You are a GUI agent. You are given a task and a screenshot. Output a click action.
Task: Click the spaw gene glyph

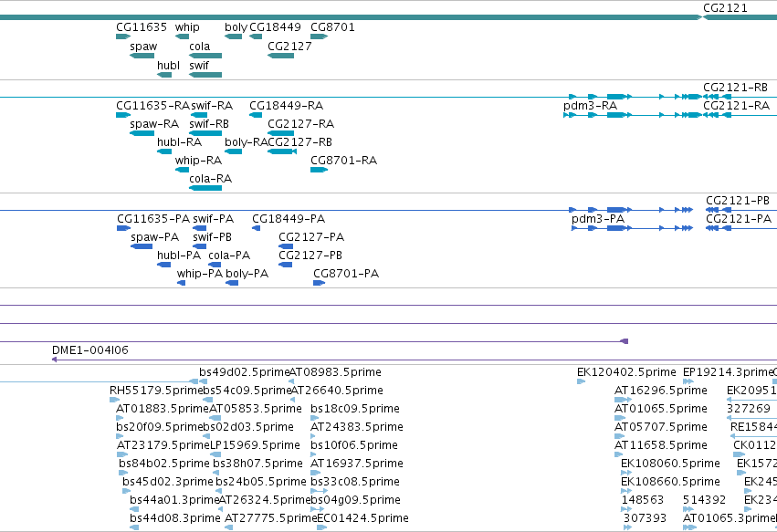coord(142,56)
